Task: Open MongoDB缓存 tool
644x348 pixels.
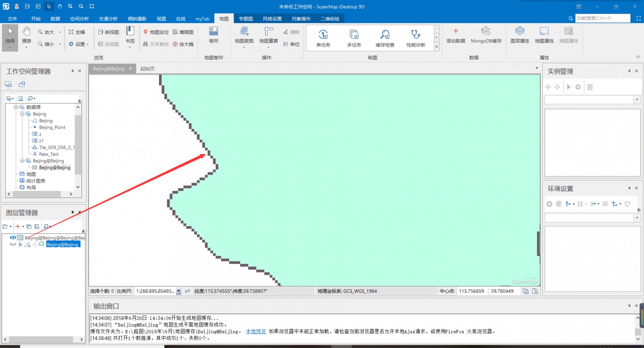Action: point(486,35)
